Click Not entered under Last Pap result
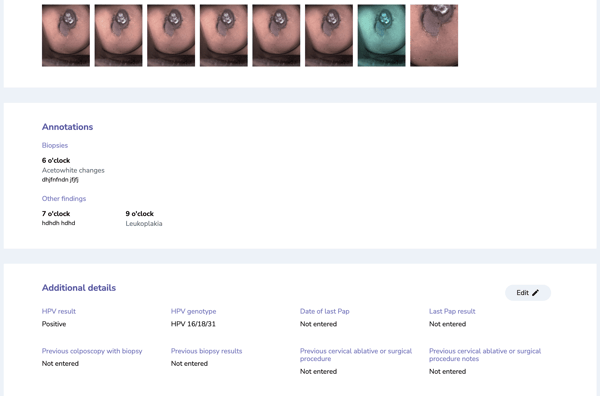This screenshot has width=600, height=396. coord(447,324)
